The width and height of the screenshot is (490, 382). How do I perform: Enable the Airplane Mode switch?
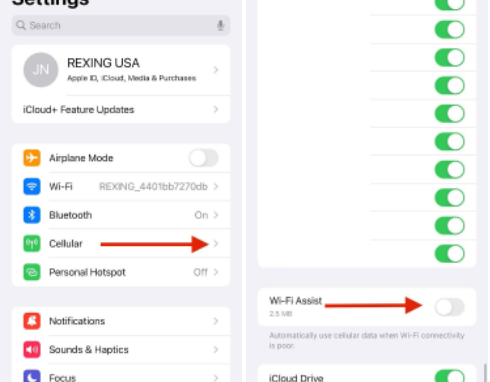coord(204,158)
